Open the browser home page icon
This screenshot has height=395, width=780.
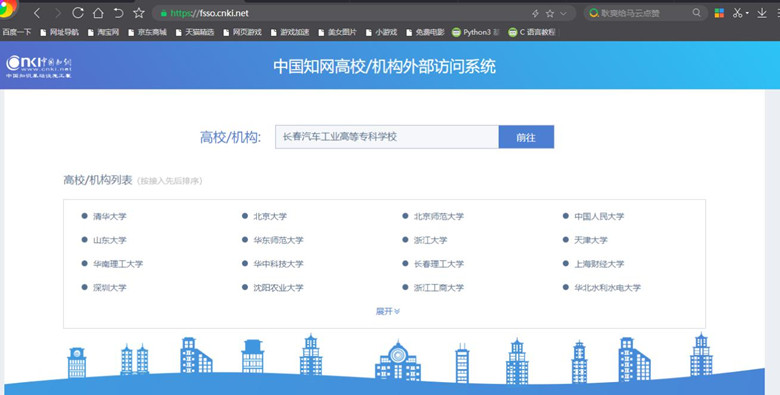pyautogui.click(x=98, y=13)
